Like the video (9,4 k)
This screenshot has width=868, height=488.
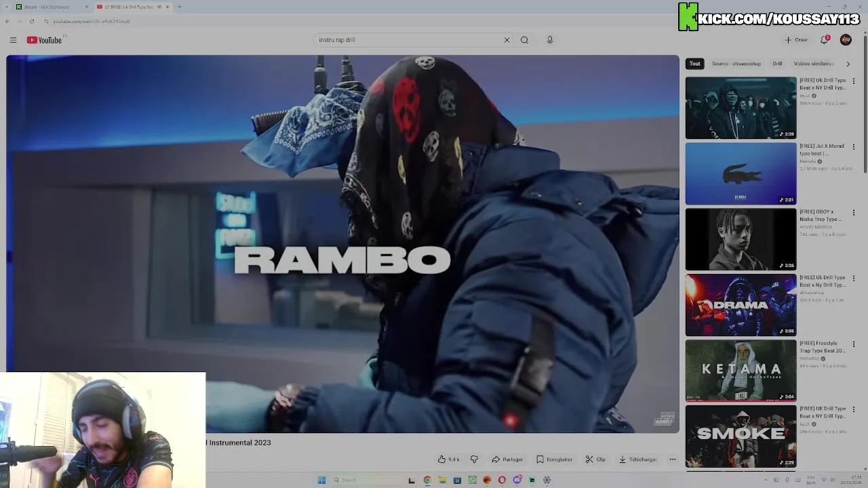[449, 460]
